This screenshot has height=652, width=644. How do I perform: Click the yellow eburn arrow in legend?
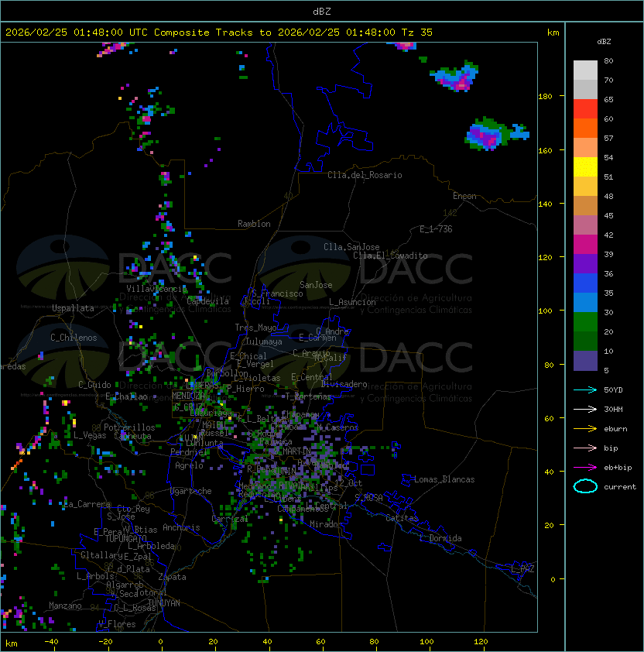click(x=585, y=429)
